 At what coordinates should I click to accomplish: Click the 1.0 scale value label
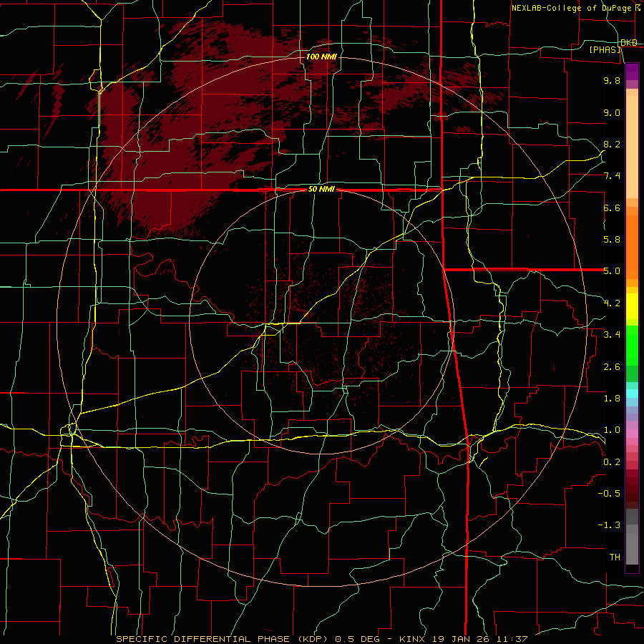click(x=612, y=430)
